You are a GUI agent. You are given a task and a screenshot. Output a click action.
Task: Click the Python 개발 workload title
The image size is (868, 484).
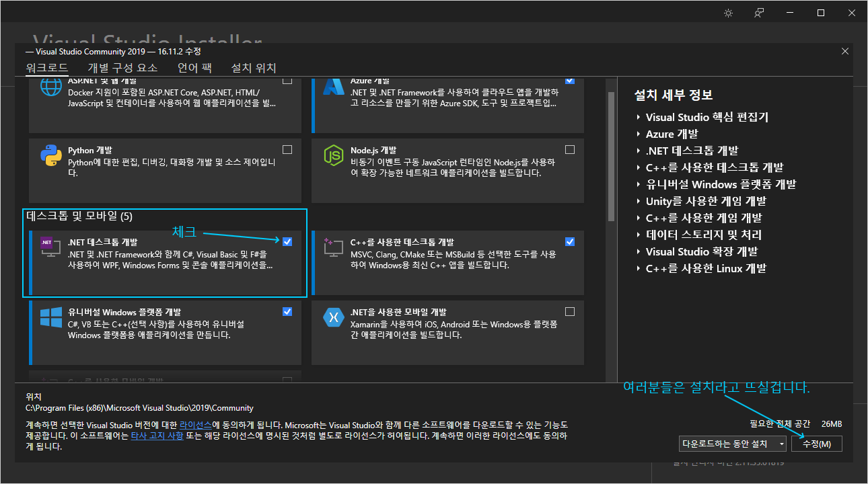point(90,150)
